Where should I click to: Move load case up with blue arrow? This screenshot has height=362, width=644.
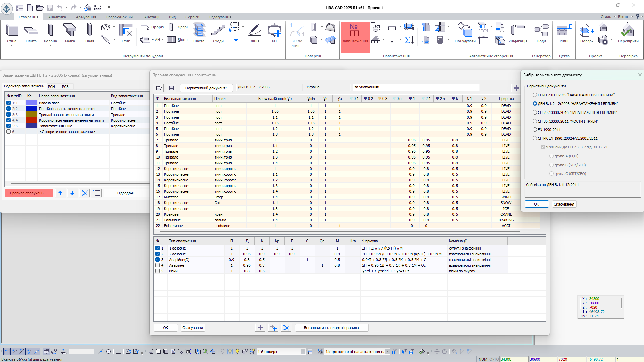60,193
